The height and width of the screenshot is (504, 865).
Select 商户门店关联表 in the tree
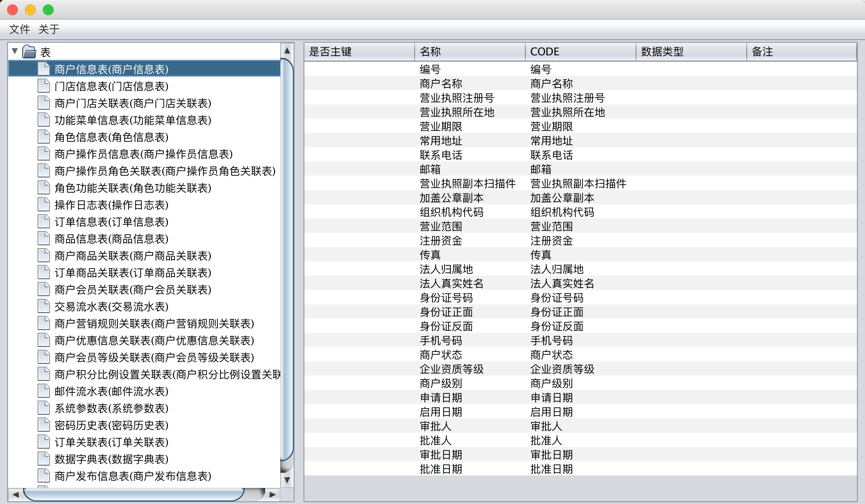coord(133,103)
